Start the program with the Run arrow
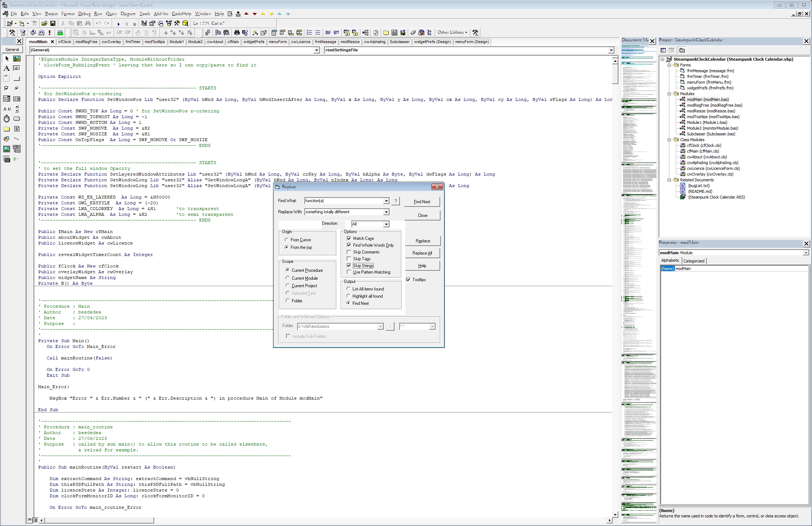 pos(119,23)
